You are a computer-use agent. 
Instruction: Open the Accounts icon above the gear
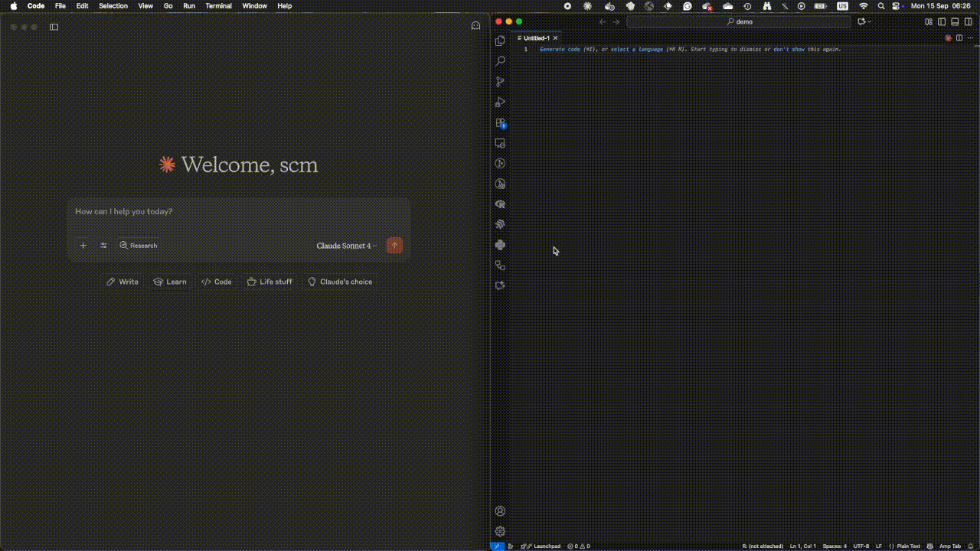coord(500,510)
